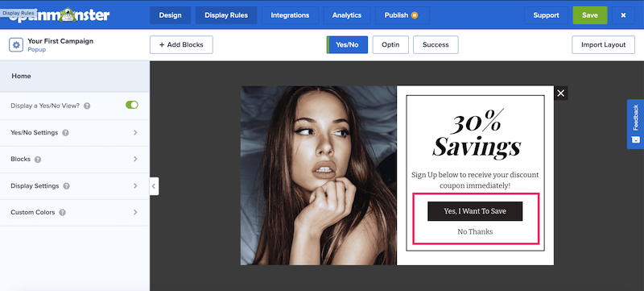Click the Publish paused status icon
The height and width of the screenshot is (291, 644).
415,15
